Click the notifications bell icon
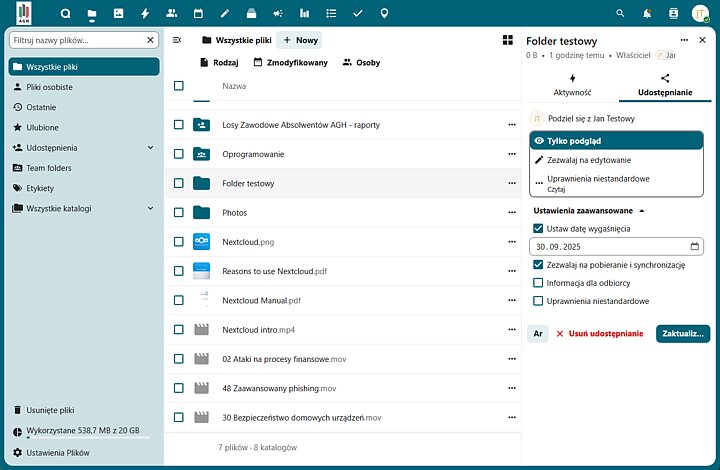Viewport: 720px width, 470px height. point(647,14)
